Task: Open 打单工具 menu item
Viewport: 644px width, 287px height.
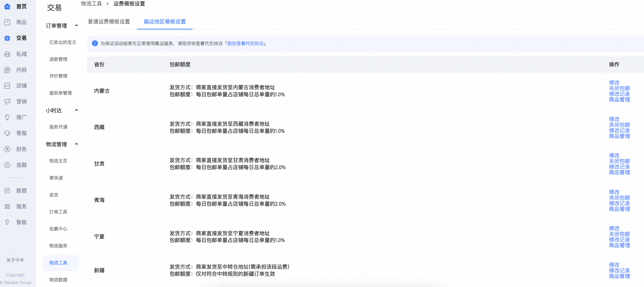Action: (x=58, y=212)
